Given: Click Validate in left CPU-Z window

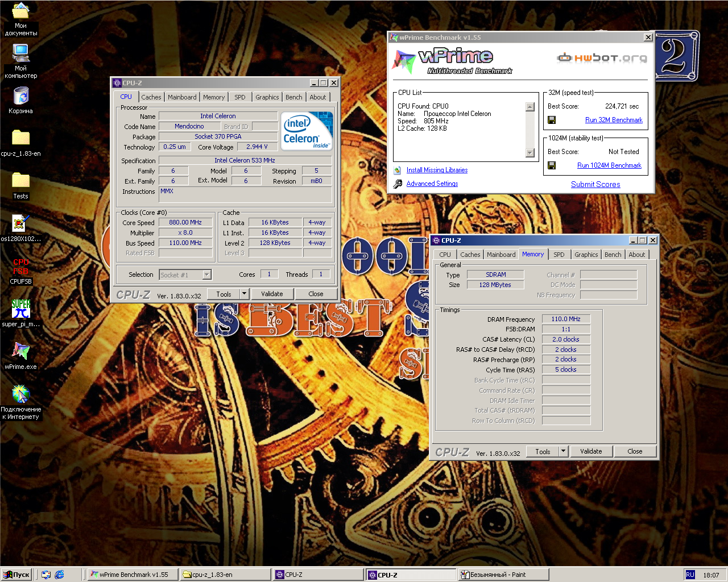Looking at the screenshot, I should (272, 294).
